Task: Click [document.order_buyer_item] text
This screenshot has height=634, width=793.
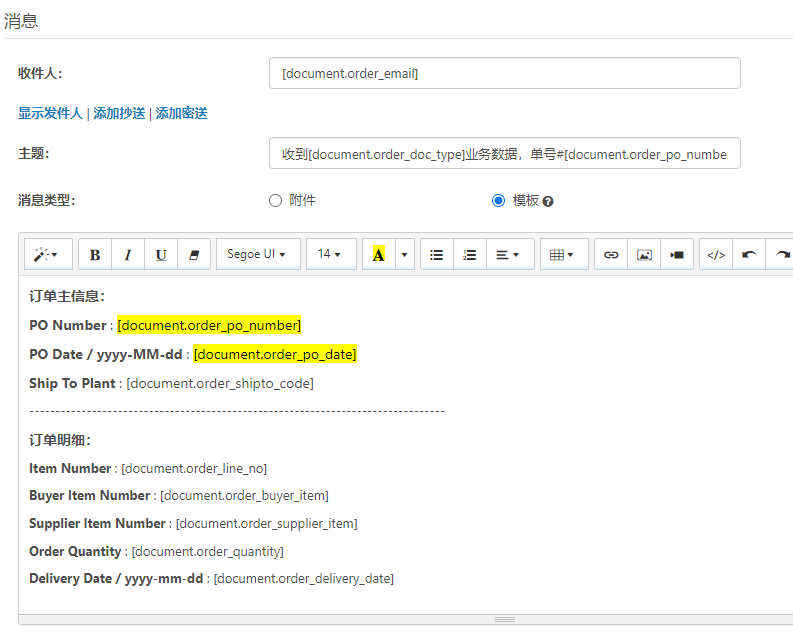Action: click(244, 495)
